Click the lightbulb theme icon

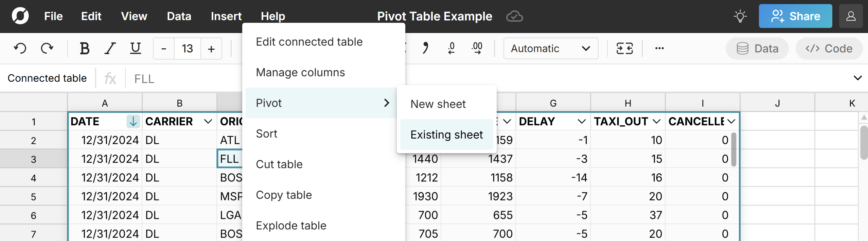[x=740, y=16]
